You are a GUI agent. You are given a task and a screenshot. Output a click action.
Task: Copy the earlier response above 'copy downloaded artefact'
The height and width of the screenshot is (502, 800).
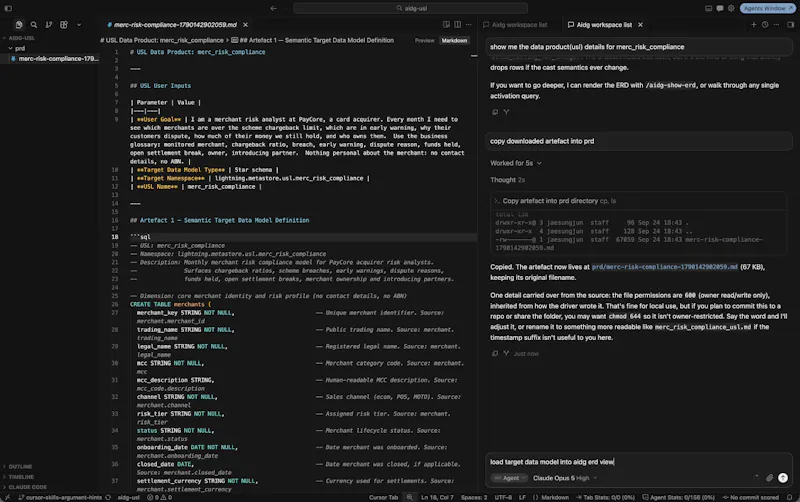click(494, 112)
